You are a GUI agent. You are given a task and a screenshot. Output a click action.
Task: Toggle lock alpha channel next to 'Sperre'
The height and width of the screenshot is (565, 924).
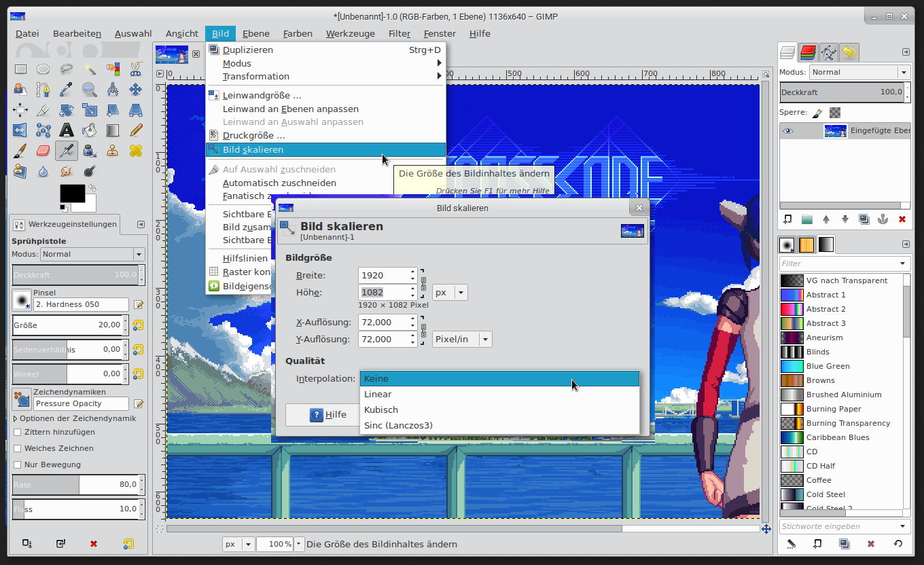point(835,113)
